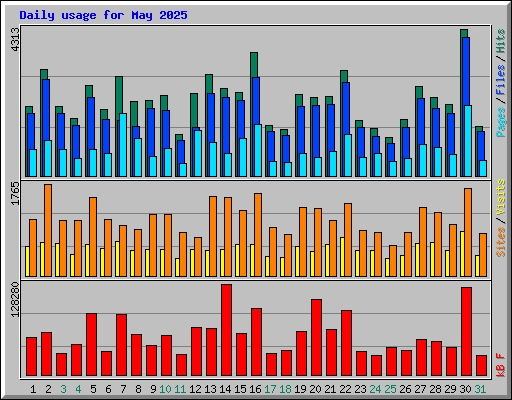The image size is (512, 400).
Task: Select day label "21" on the x-axis
Action: click(x=330, y=389)
